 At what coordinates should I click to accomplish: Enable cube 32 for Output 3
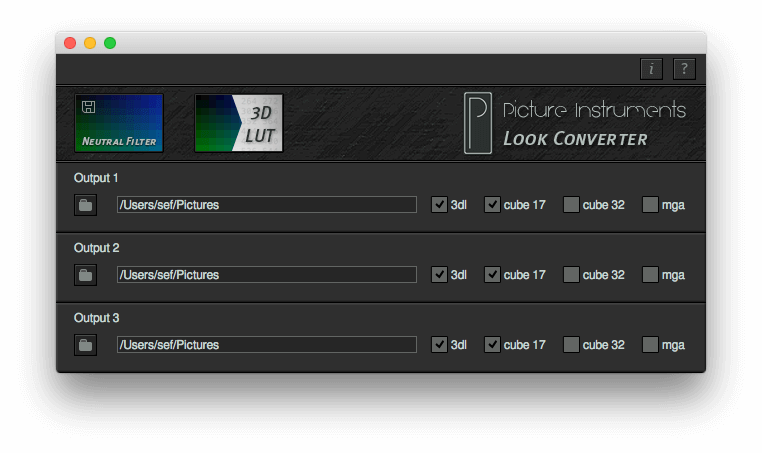[572, 345]
